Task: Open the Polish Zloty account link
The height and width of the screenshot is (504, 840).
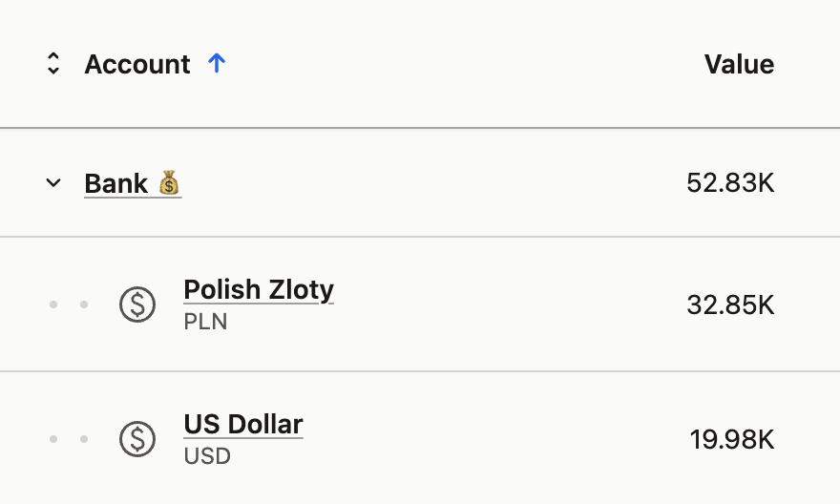Action: [259, 289]
